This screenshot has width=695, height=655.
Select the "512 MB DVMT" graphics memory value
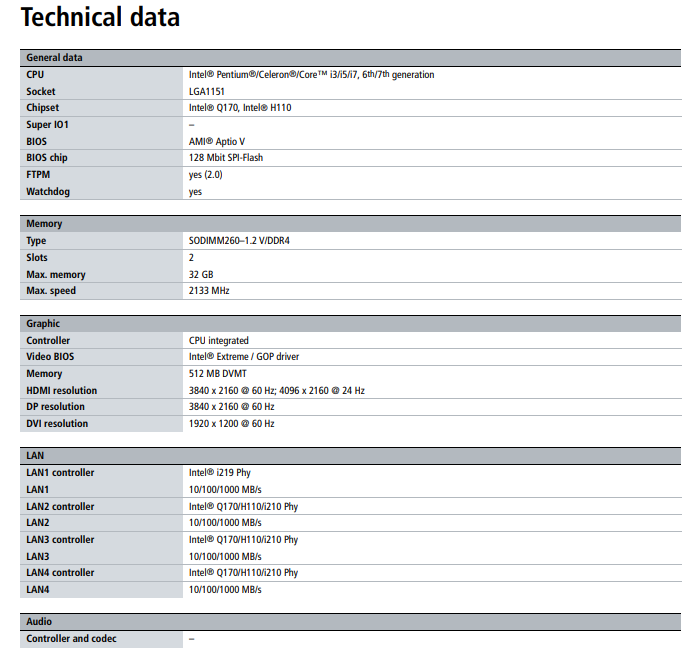tap(217, 374)
